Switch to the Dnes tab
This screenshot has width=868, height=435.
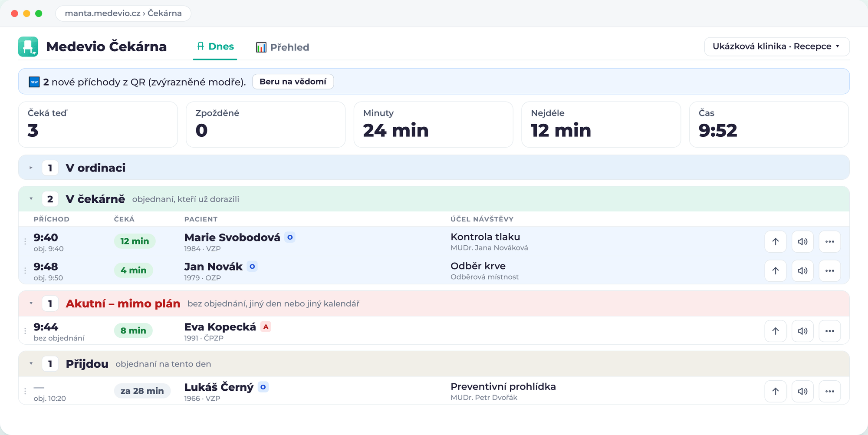215,46
